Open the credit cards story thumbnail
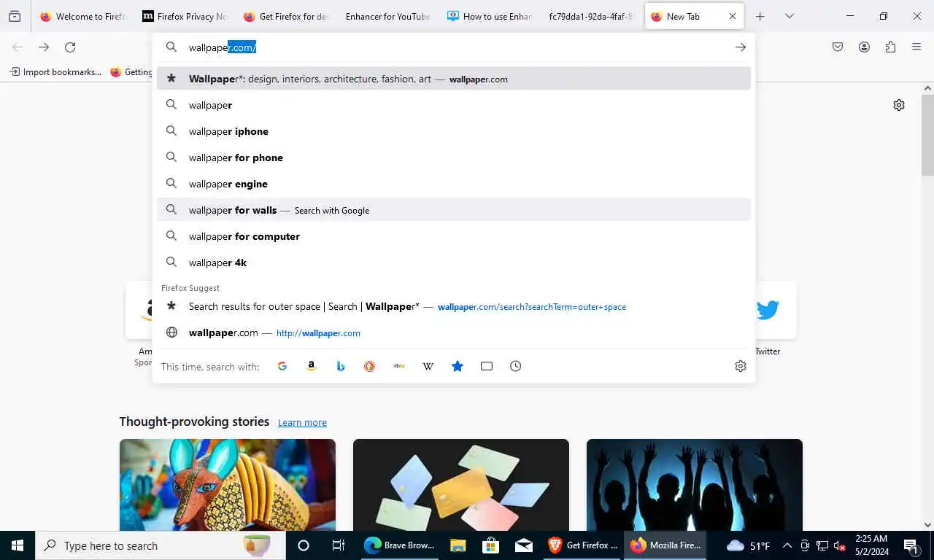This screenshot has height=560, width=934. (461, 484)
